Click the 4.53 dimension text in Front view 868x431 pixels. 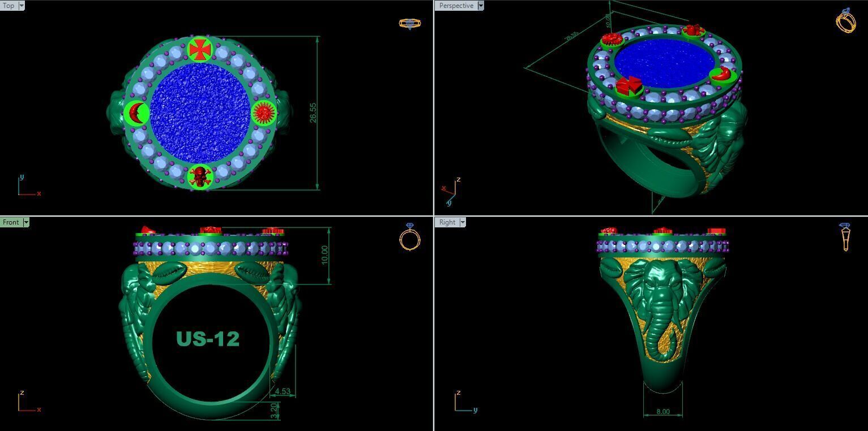[283, 391]
